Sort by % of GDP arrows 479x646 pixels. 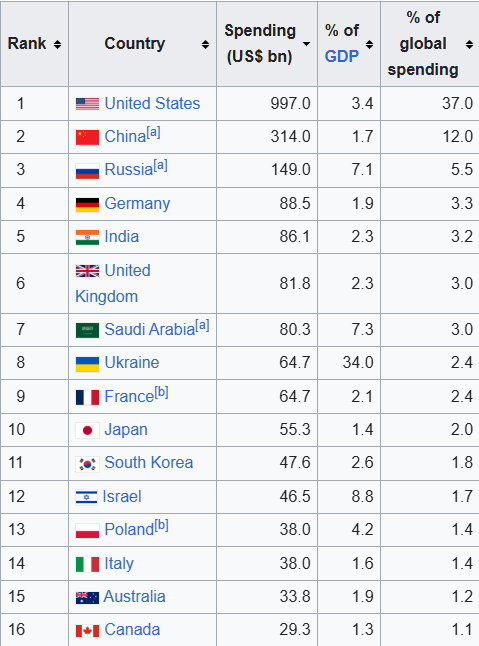[369, 44]
